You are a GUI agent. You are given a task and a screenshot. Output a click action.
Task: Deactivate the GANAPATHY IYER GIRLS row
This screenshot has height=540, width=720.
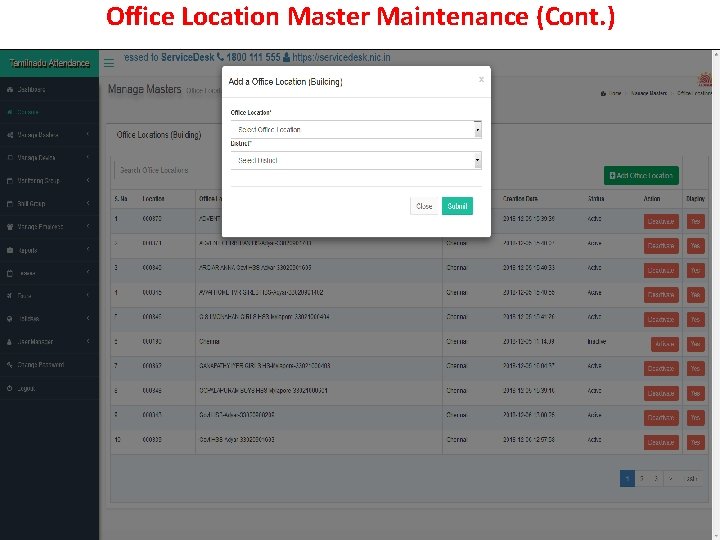(x=661, y=369)
